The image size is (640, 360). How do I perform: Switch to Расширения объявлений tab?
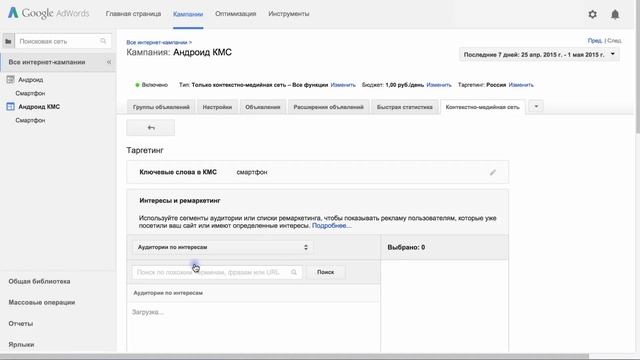point(329,107)
